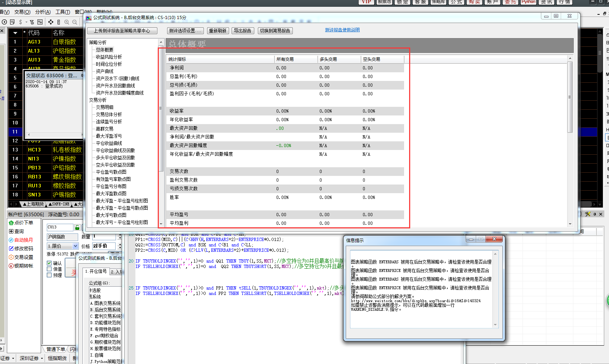Select 交易明细 in the tree
Screen dimensions: 609x364
click(x=104, y=107)
